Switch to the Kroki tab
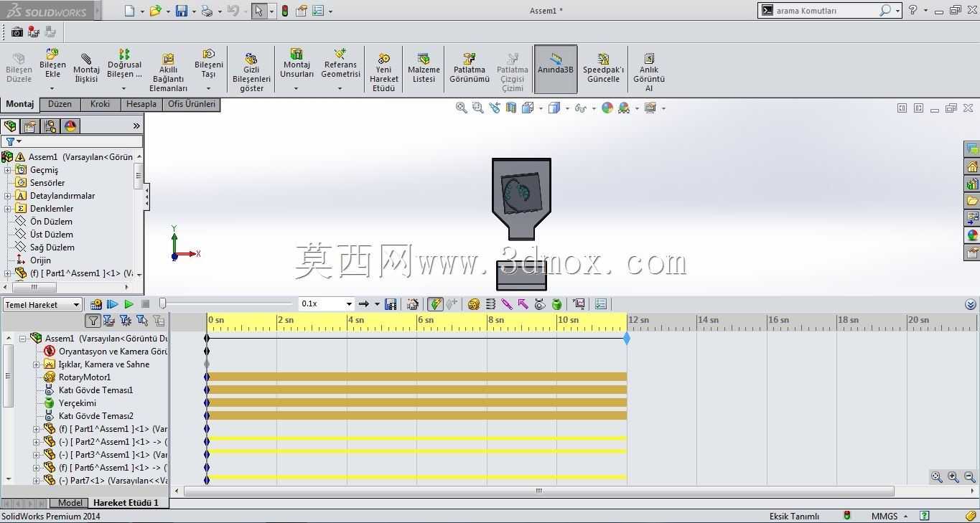 [100, 104]
